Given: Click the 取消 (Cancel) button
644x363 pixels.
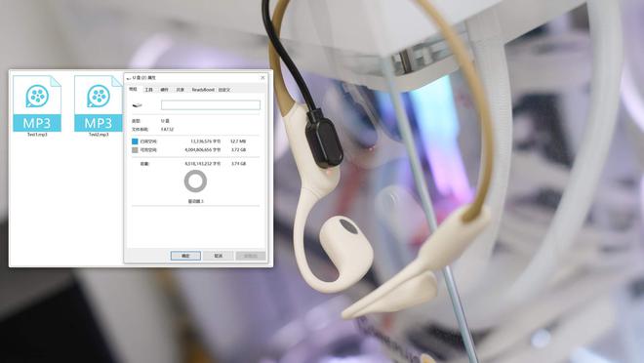Looking at the screenshot, I should pyautogui.click(x=219, y=256).
